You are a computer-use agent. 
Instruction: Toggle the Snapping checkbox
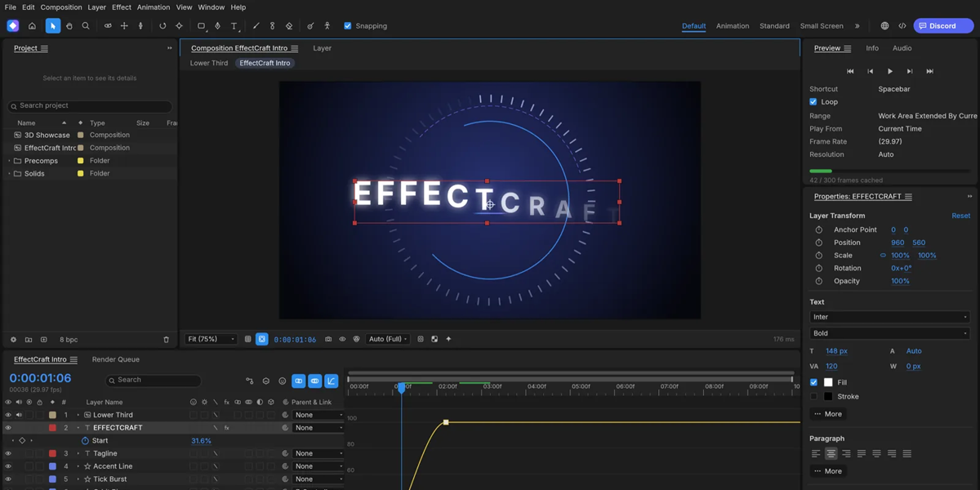click(348, 26)
